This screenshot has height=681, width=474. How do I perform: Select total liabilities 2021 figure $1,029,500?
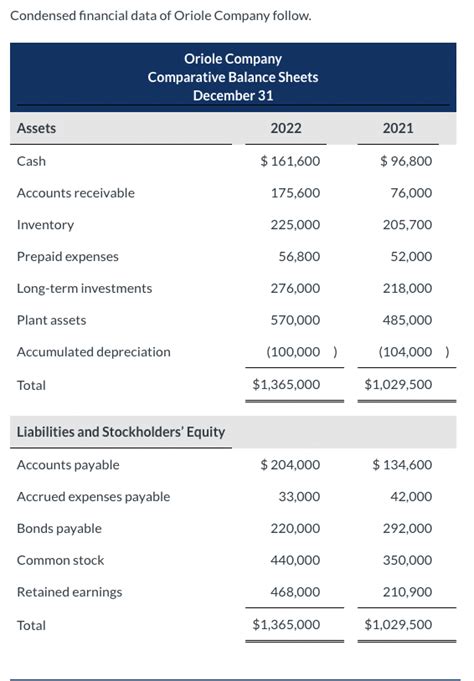(x=398, y=625)
